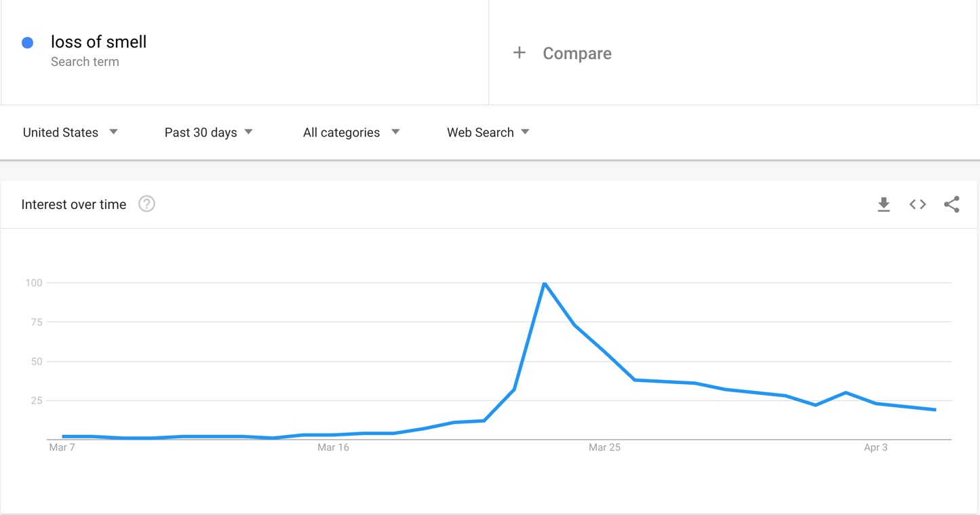Click the plus icon beside Compare
Image resolution: width=980 pixels, height=515 pixels.
[x=519, y=53]
